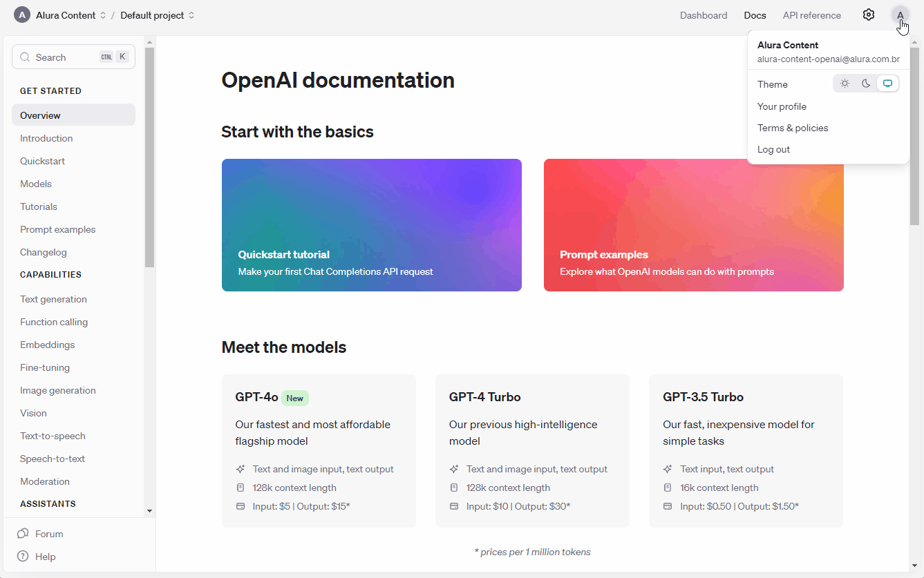
Task: Click context length icon in GPT-3.5 Turbo card
Action: (x=668, y=488)
